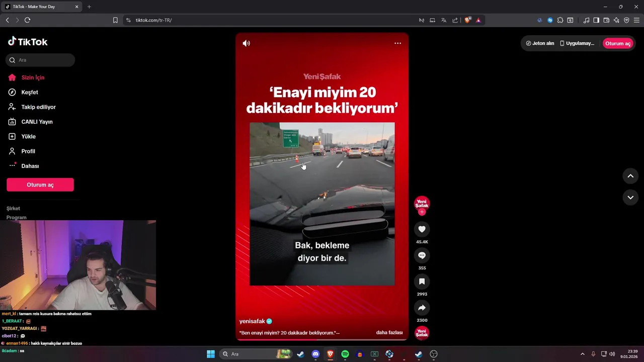
Task: Open the media control music-note icon
Action: point(586,20)
